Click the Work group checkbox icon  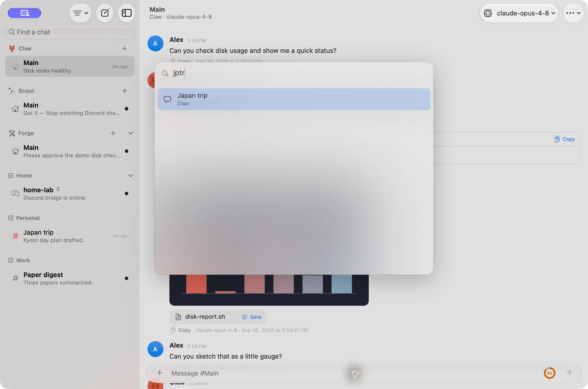click(x=11, y=260)
